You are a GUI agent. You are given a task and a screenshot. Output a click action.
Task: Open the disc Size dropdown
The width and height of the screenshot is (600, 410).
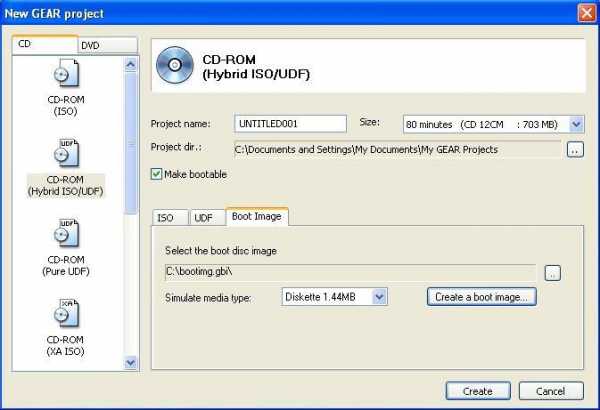(576, 124)
